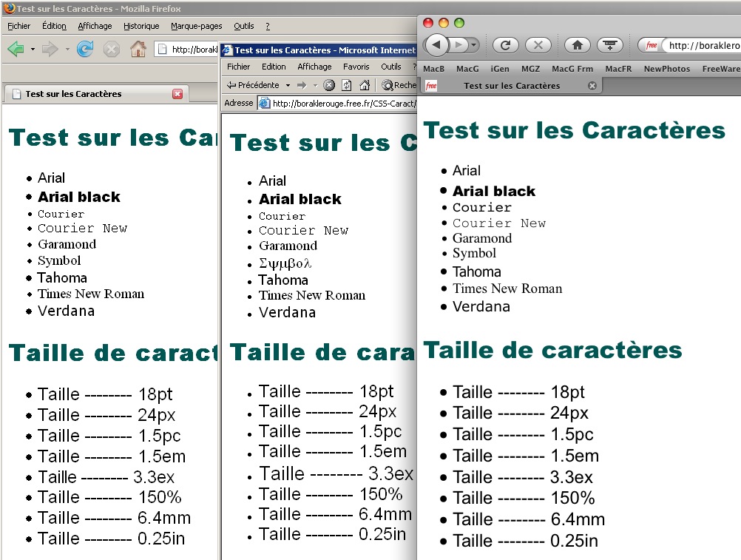
Task: Click 'Courier New' in the Mac browser page
Action: click(x=499, y=223)
